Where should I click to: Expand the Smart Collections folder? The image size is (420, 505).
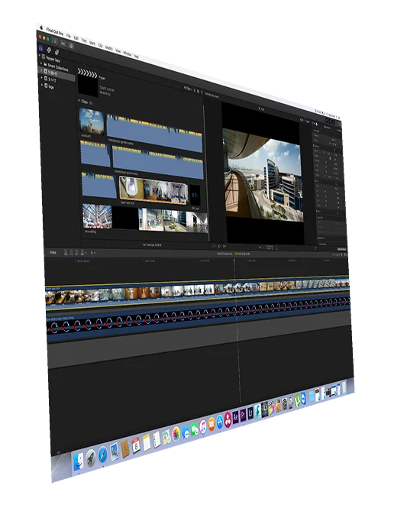41,63
